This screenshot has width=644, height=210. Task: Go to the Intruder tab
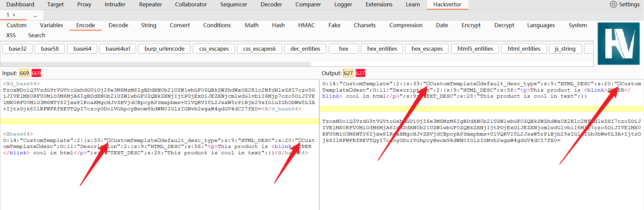(x=115, y=4)
